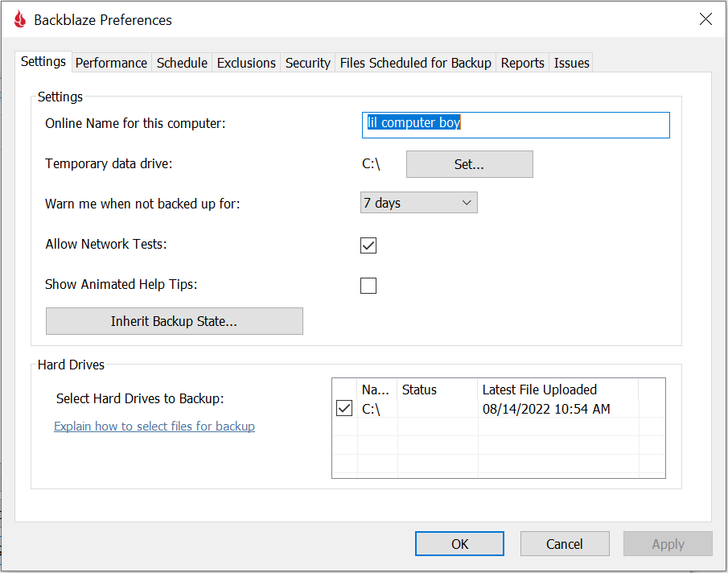This screenshot has height=573, width=728.
Task: Select the C:\ name cell in the drives list
Action: pos(371,409)
